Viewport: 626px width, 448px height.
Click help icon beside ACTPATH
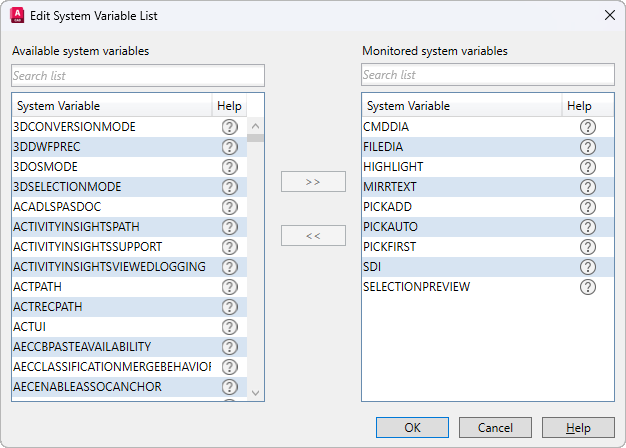pyautogui.click(x=229, y=287)
